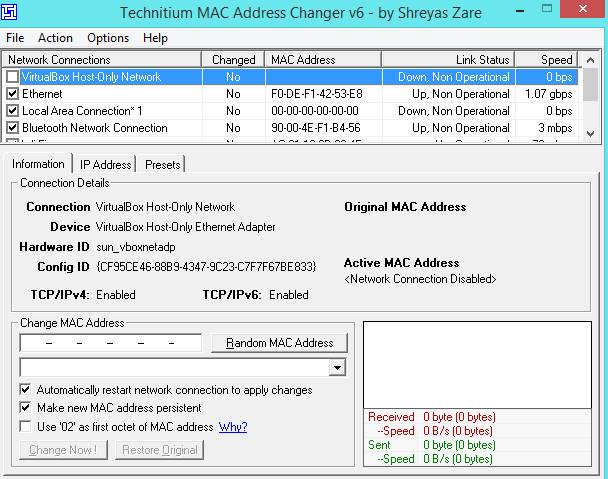This screenshot has height=479, width=608.
Task: Select the Local Area Connection* 1 row
Action: (x=291, y=111)
